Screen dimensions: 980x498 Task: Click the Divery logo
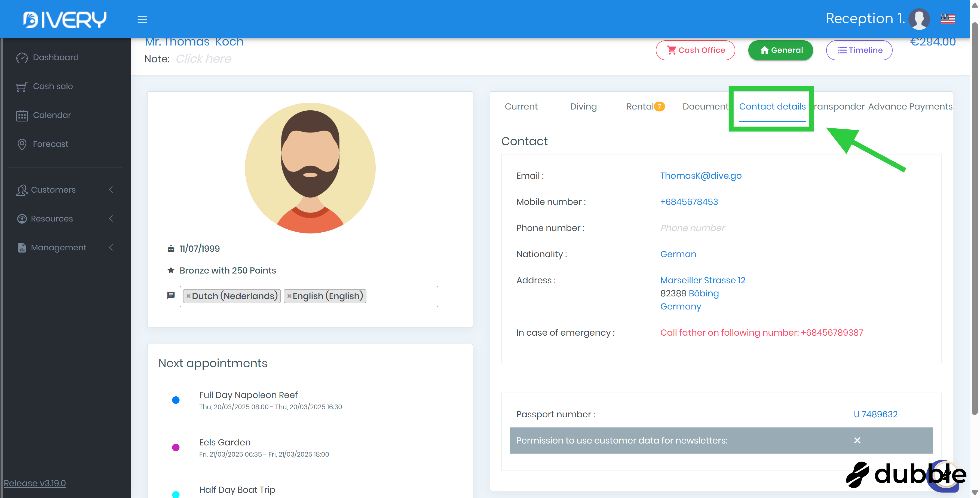tap(65, 19)
